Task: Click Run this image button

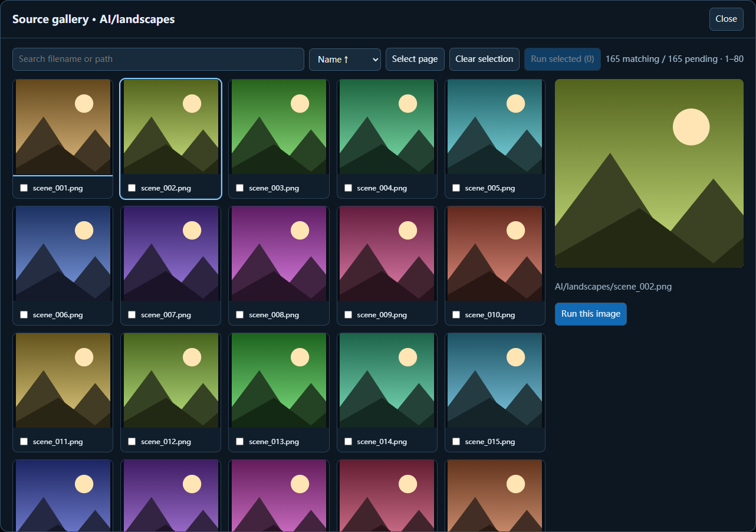Action: (590, 314)
